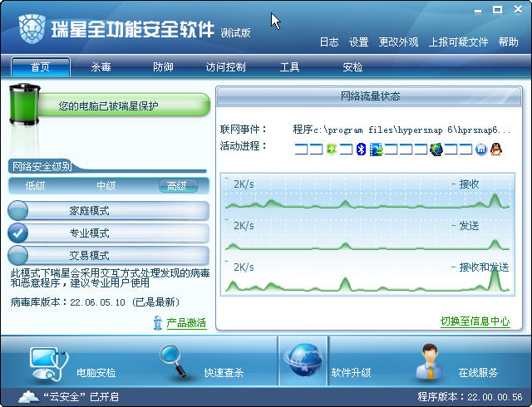Click the 病毒库版本 22.06.05.10 text
Viewport: 532px width, 407px height.
(x=95, y=302)
